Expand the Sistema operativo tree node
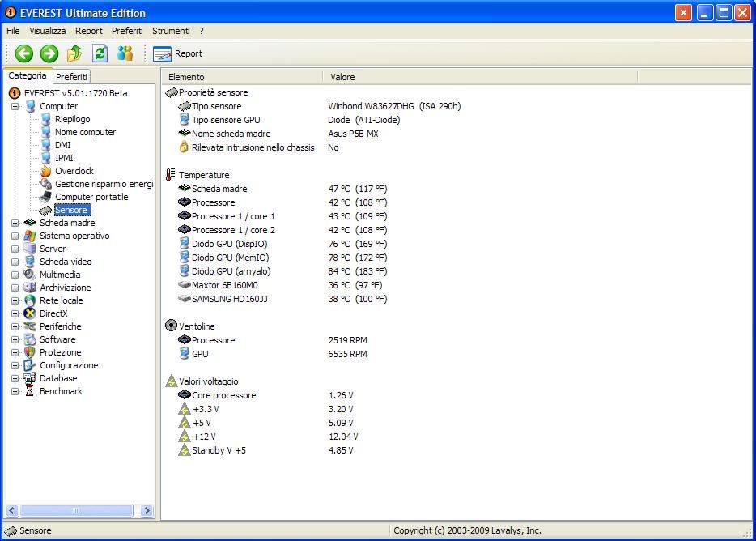756x541 pixels. coord(15,236)
